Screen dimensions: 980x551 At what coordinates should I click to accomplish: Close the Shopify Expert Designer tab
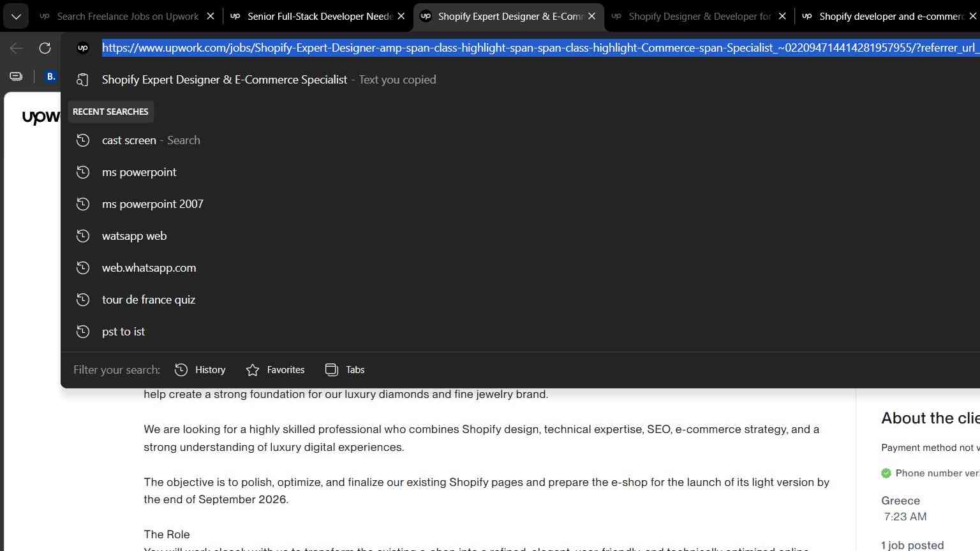coord(591,17)
